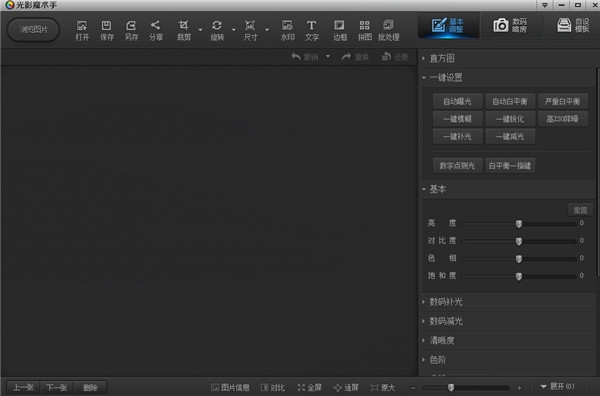The image size is (600, 396).
Task: Click the 旋转 rotate tool
Action: [217, 31]
